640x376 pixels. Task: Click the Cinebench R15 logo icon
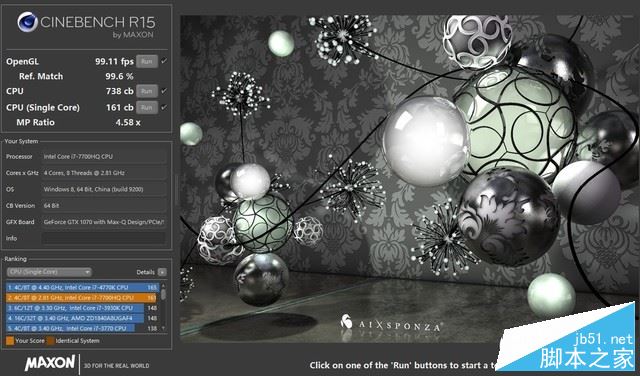pyautogui.click(x=27, y=22)
